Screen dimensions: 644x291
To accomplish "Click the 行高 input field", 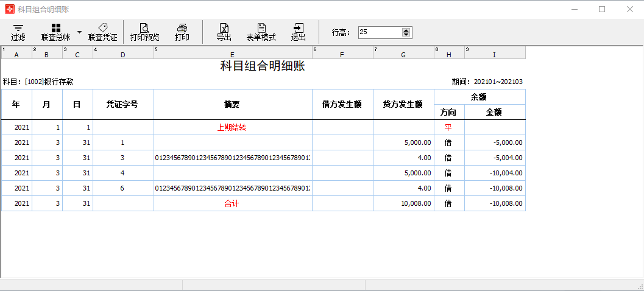I will 380,32.
